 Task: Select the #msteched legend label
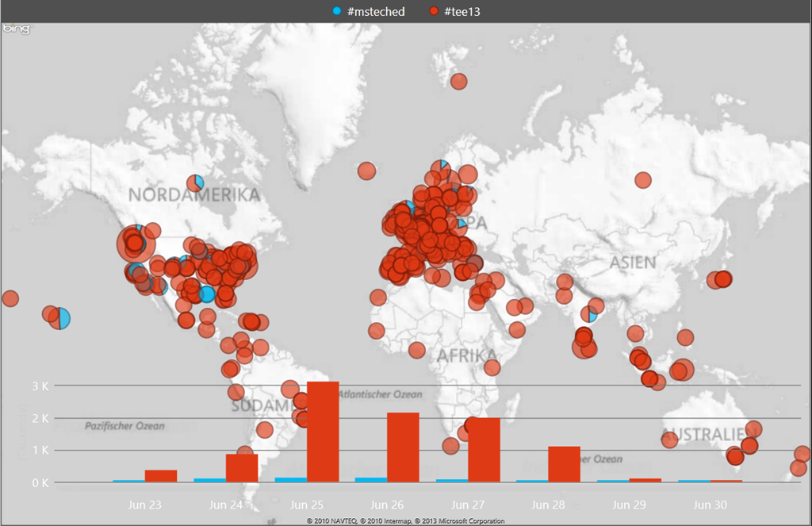(376, 11)
